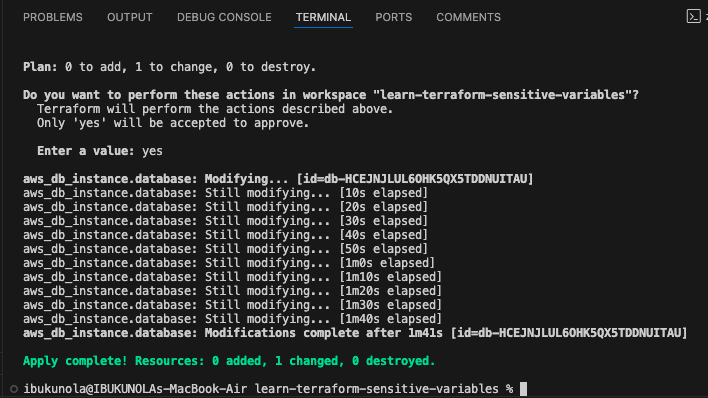This screenshot has width=708, height=398.
Task: Click the '[30s elapsed]' status line
Action: tap(225, 221)
